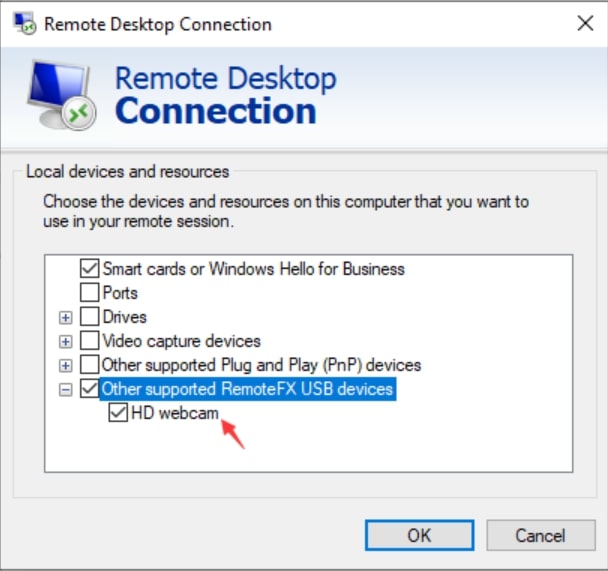The width and height of the screenshot is (608, 571).
Task: Expand the Drives tree node
Action: [66, 317]
